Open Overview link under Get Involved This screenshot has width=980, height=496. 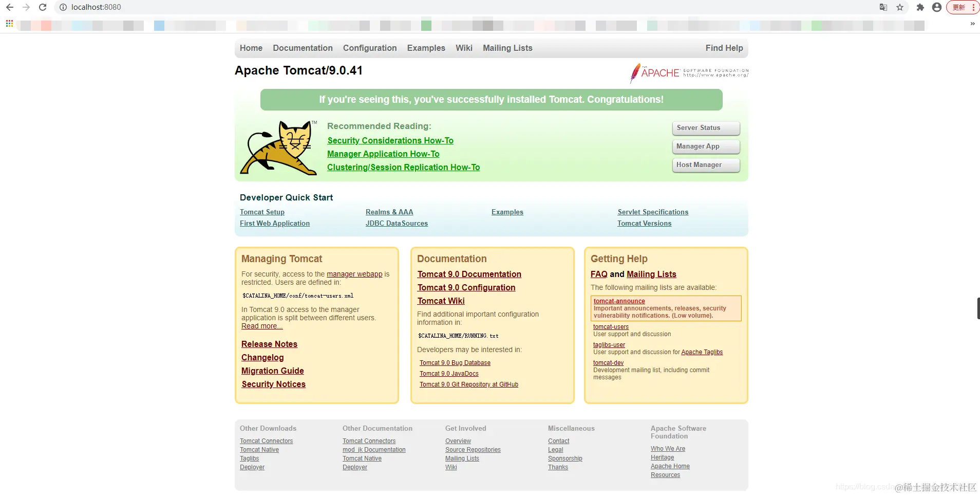(x=458, y=441)
